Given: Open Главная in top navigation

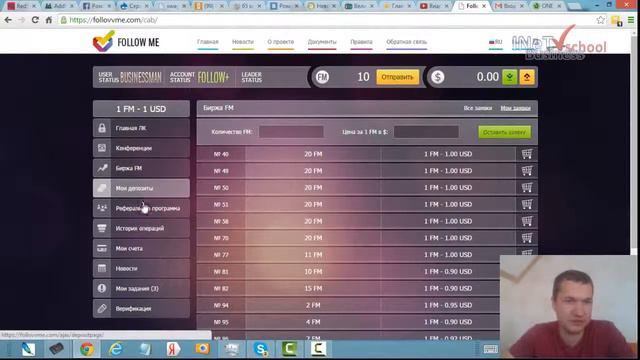Looking at the screenshot, I should pos(208,42).
